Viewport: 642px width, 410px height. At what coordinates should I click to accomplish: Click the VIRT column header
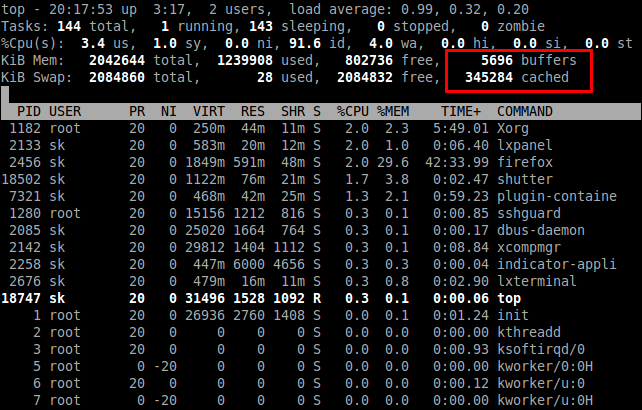click(x=209, y=111)
